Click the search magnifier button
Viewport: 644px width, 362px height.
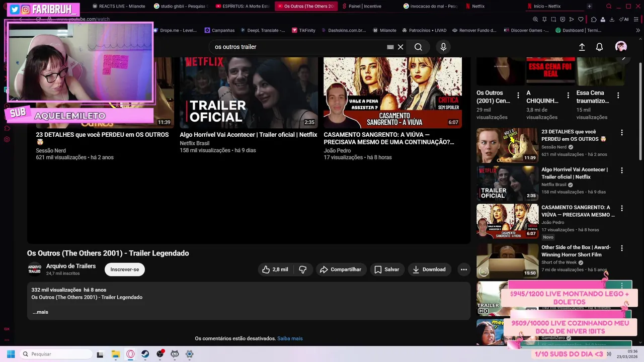[418, 47]
